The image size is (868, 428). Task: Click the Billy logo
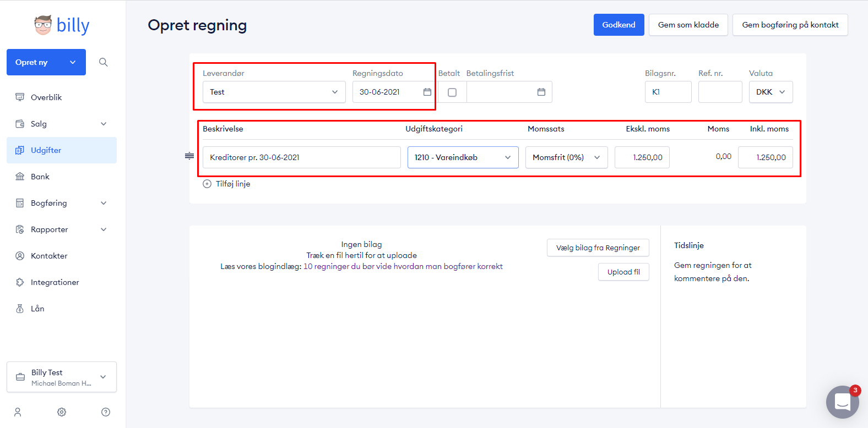pos(62,25)
